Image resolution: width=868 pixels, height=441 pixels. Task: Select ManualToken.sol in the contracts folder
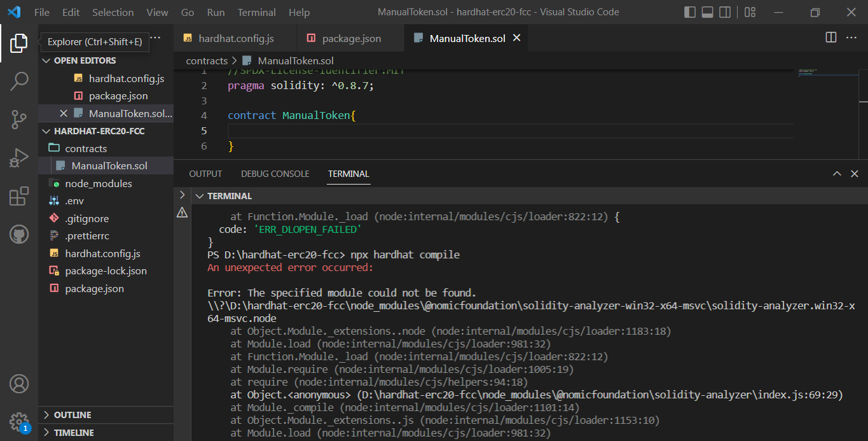pyautogui.click(x=109, y=165)
